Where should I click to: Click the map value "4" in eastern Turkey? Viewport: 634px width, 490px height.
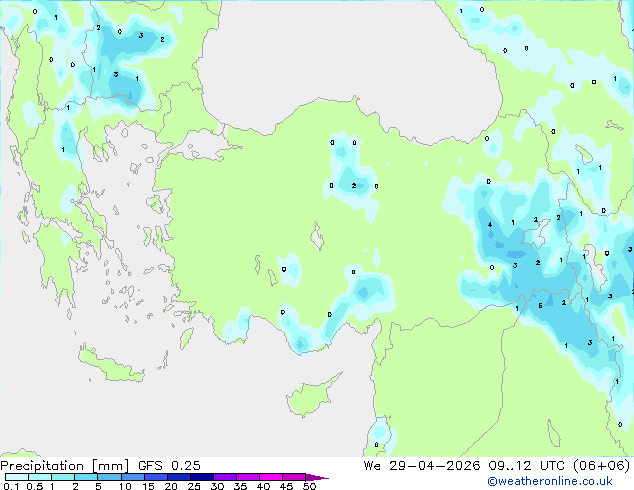coord(490,225)
